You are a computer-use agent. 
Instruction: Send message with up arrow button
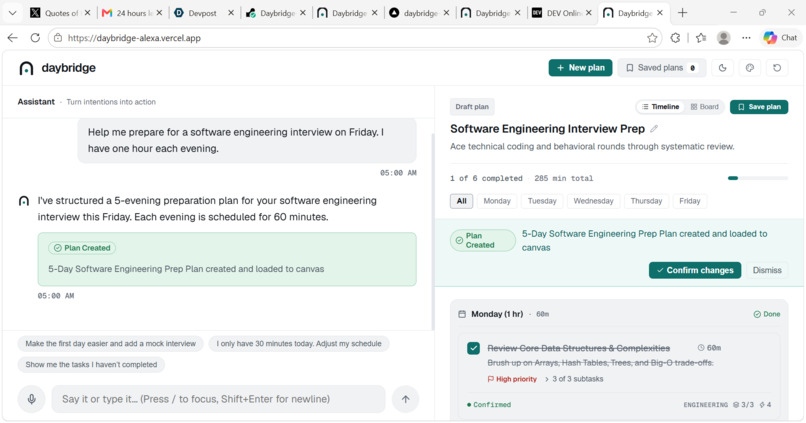coord(405,399)
